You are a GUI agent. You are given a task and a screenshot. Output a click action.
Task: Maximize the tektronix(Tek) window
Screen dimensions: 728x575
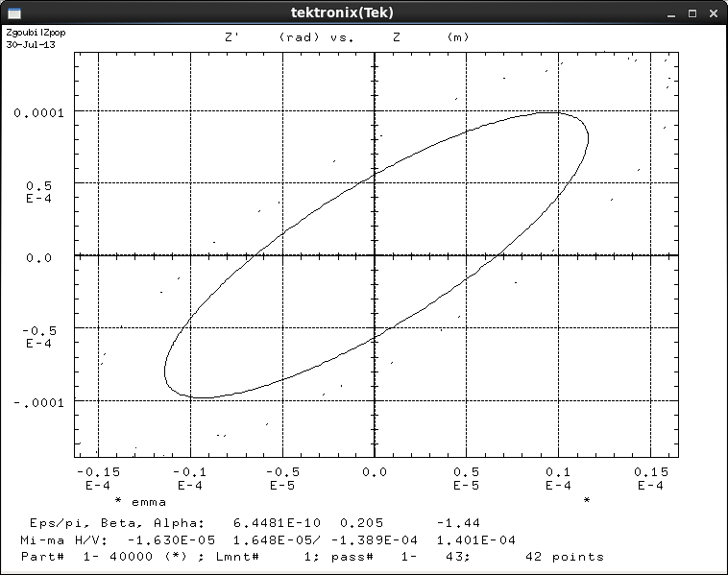click(x=692, y=13)
